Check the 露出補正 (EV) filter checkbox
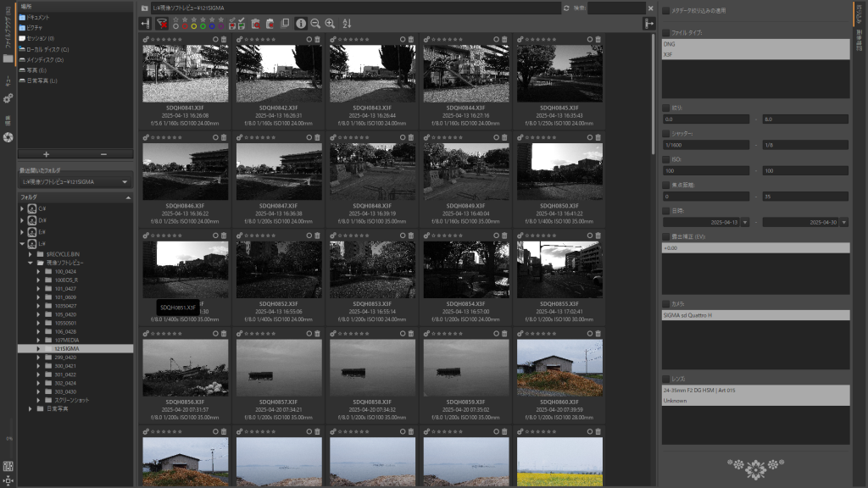Image resolution: width=868 pixels, height=488 pixels. point(666,236)
